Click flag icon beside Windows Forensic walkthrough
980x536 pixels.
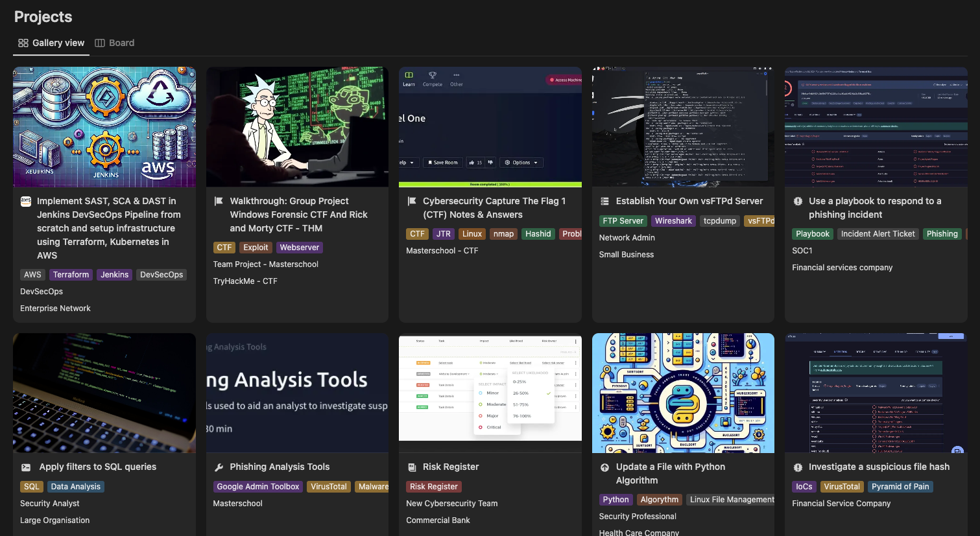pos(219,201)
